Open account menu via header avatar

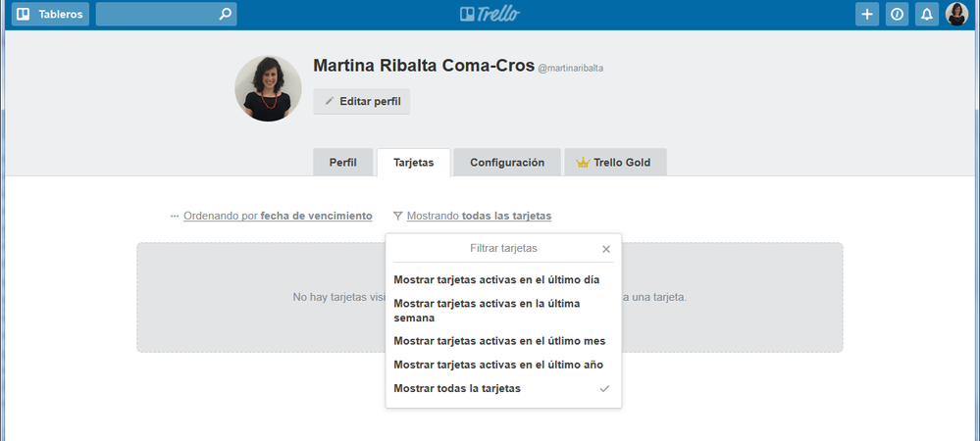coord(956,14)
